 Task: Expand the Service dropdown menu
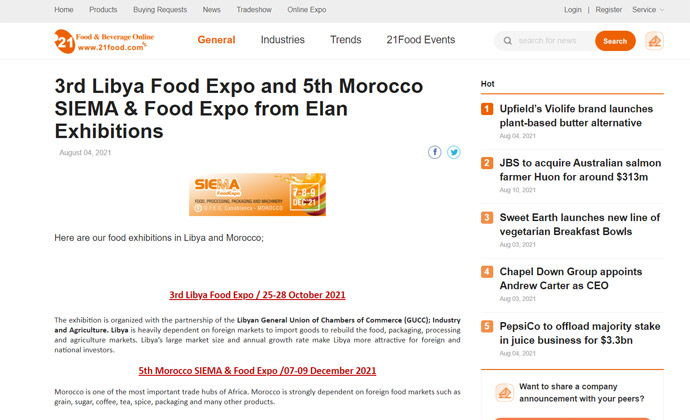click(x=648, y=10)
